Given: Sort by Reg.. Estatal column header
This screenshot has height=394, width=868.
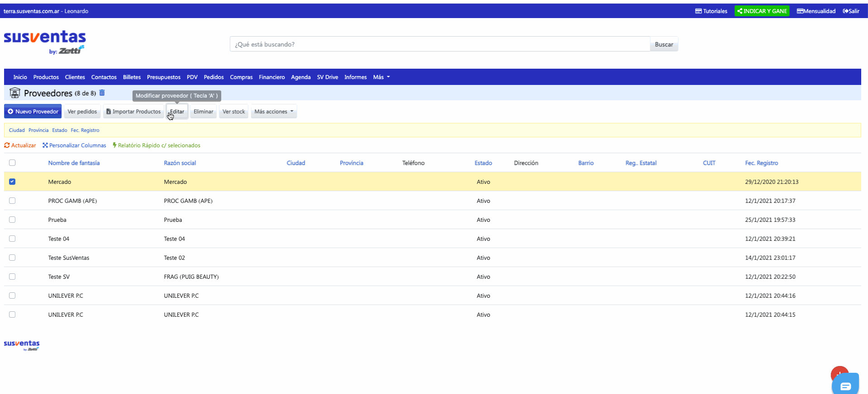Looking at the screenshot, I should point(641,163).
